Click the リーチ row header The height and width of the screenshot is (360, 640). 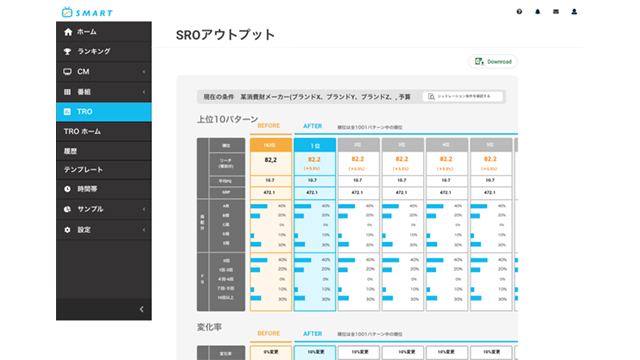pos(227,164)
